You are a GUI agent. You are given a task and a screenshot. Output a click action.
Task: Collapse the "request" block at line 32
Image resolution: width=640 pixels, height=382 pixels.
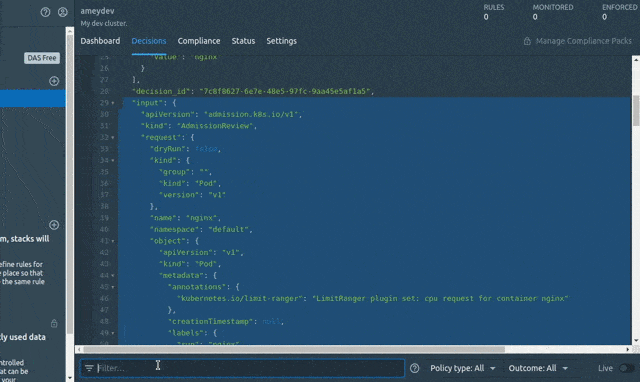(113, 138)
